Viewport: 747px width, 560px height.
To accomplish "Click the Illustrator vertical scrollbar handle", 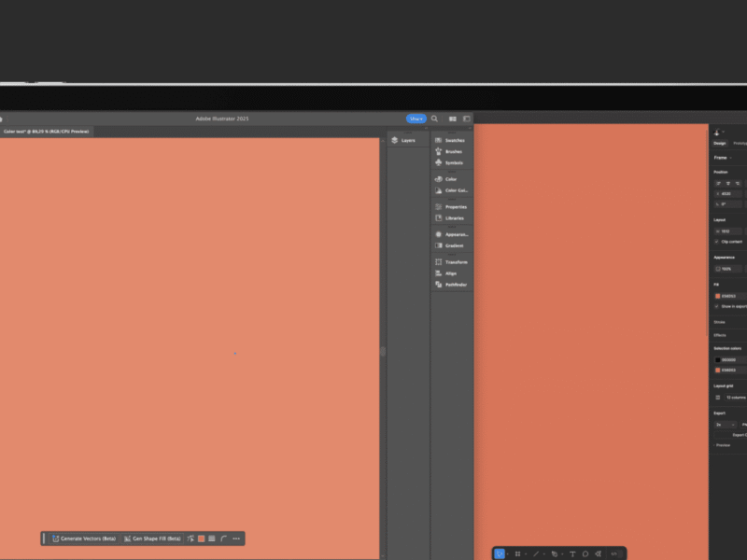I will (x=383, y=352).
